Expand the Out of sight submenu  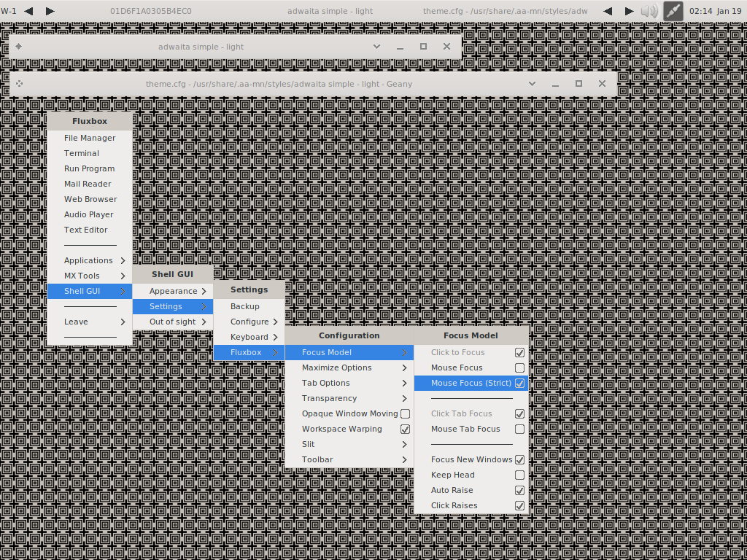pos(172,322)
